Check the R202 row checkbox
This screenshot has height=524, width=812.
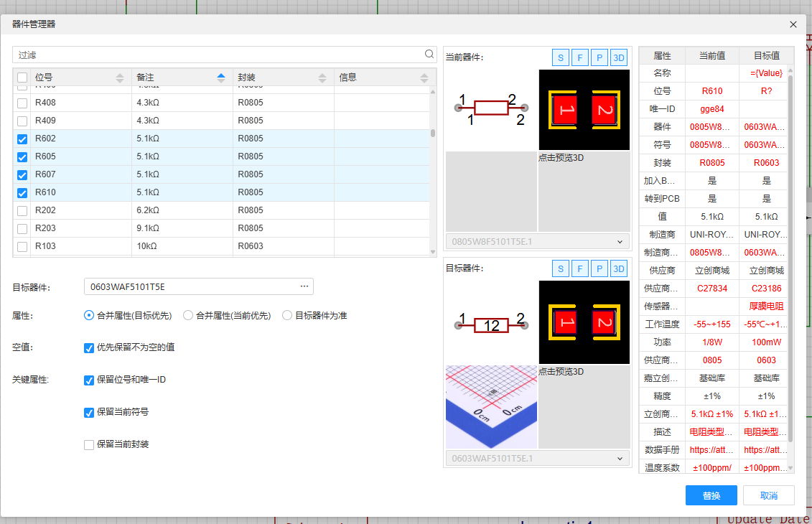[x=22, y=211]
